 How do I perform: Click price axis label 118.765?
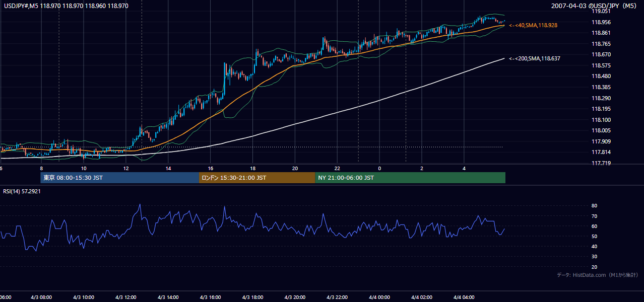[x=601, y=44]
